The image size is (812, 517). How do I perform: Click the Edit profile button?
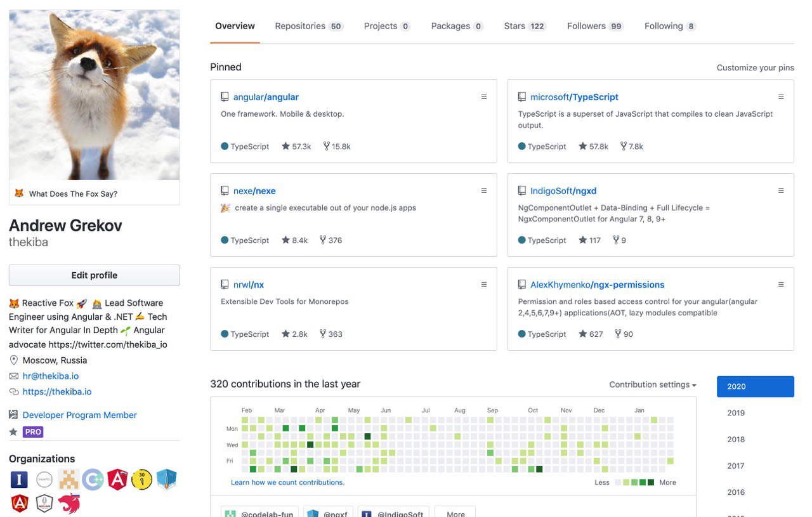tap(95, 275)
